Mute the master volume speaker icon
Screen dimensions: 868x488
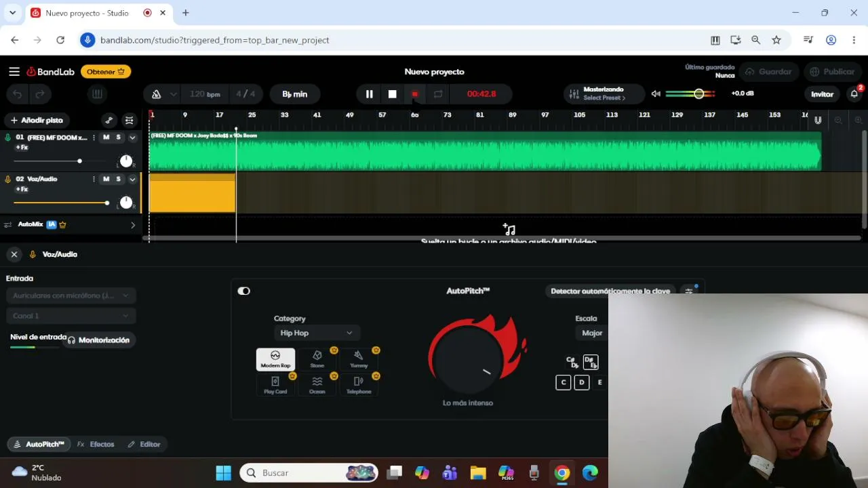pos(656,94)
